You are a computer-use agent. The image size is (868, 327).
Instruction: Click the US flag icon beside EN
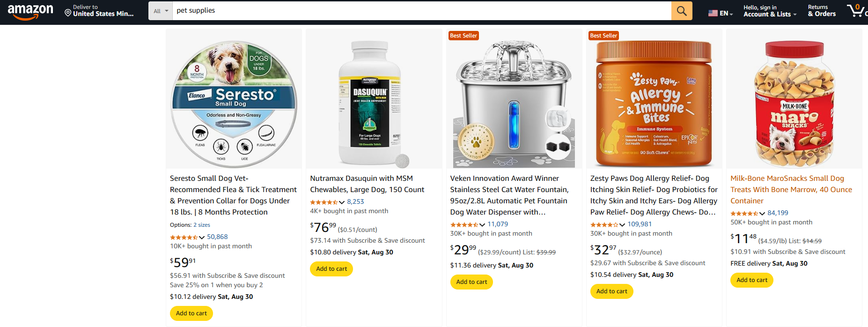(713, 13)
